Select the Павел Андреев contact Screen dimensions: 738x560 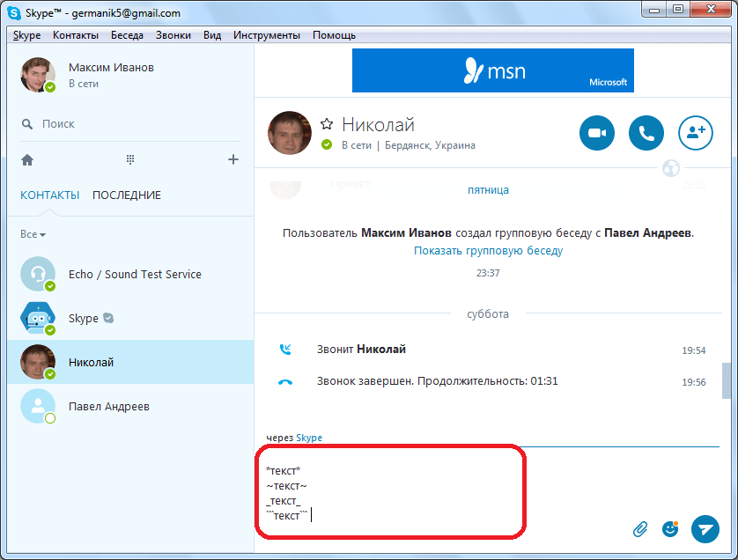[x=130, y=406]
